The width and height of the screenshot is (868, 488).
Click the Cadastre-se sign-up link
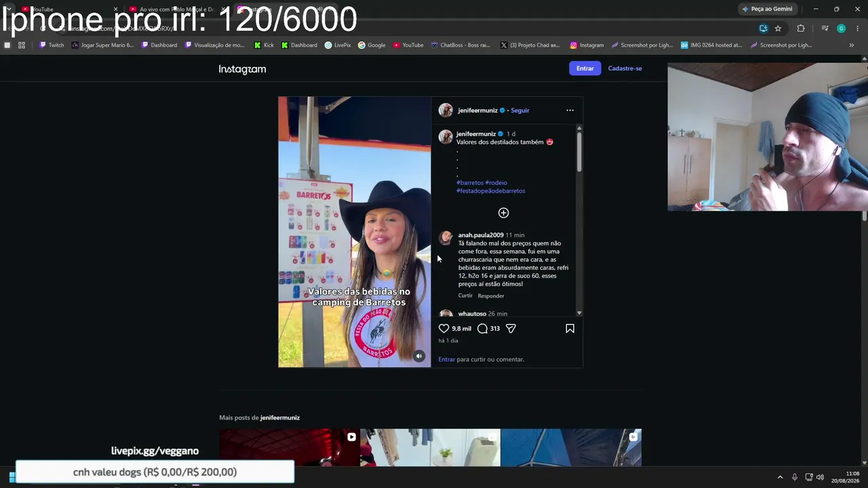[x=625, y=68]
